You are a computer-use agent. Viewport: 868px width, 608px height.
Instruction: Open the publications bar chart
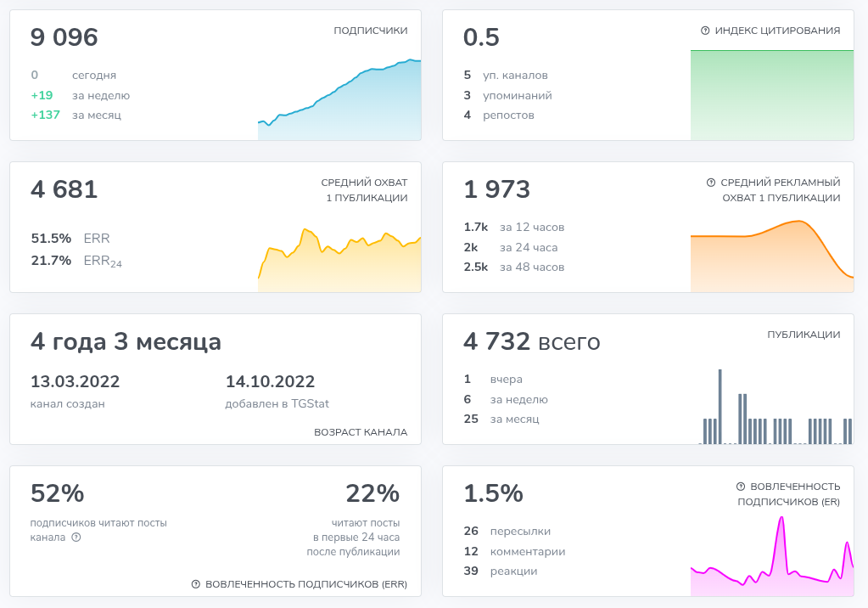pos(776,406)
